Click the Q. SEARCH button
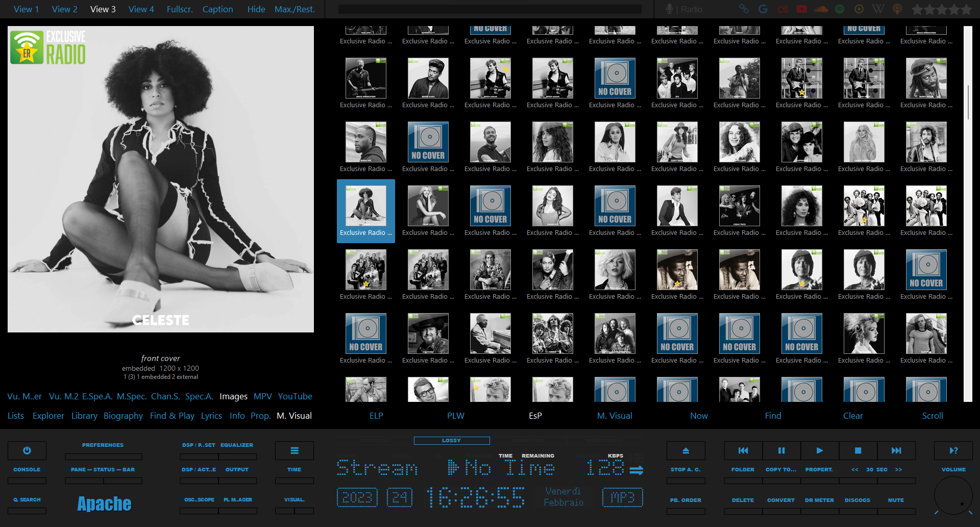 (x=27, y=499)
